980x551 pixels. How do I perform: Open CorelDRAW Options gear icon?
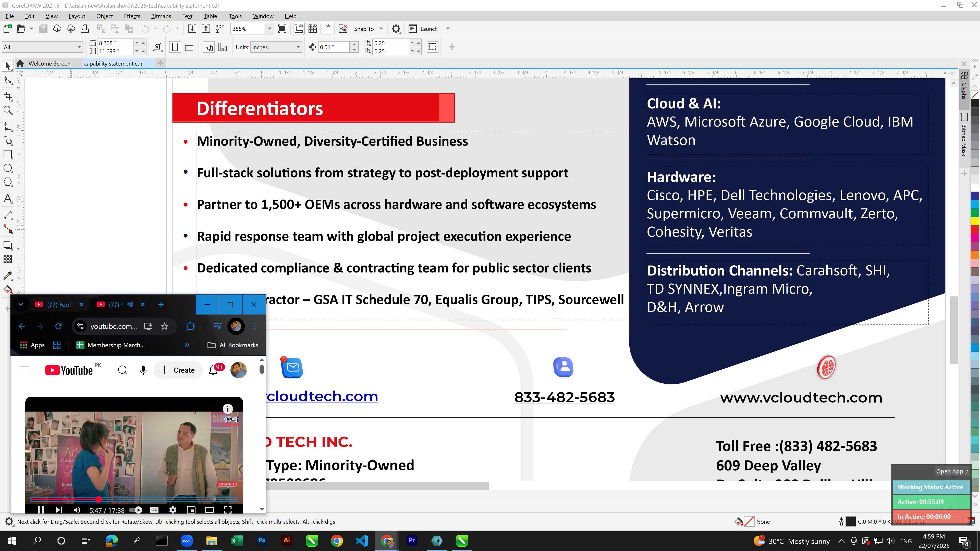396,29
